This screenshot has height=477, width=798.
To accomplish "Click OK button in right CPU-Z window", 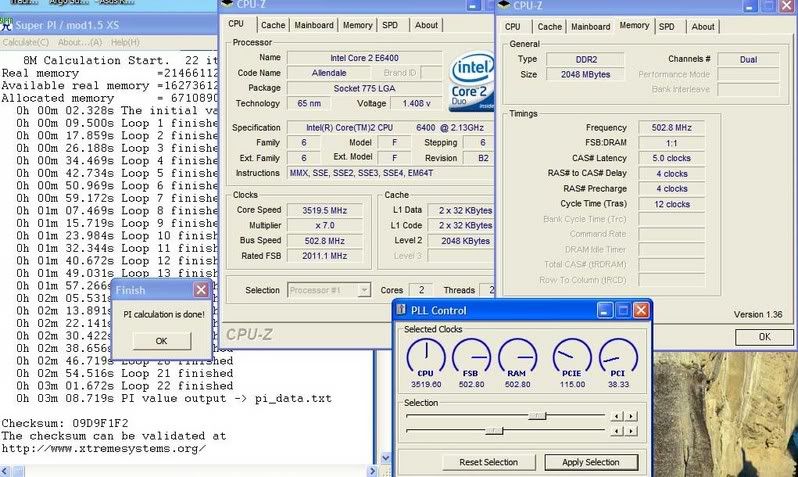I will (x=764, y=336).
